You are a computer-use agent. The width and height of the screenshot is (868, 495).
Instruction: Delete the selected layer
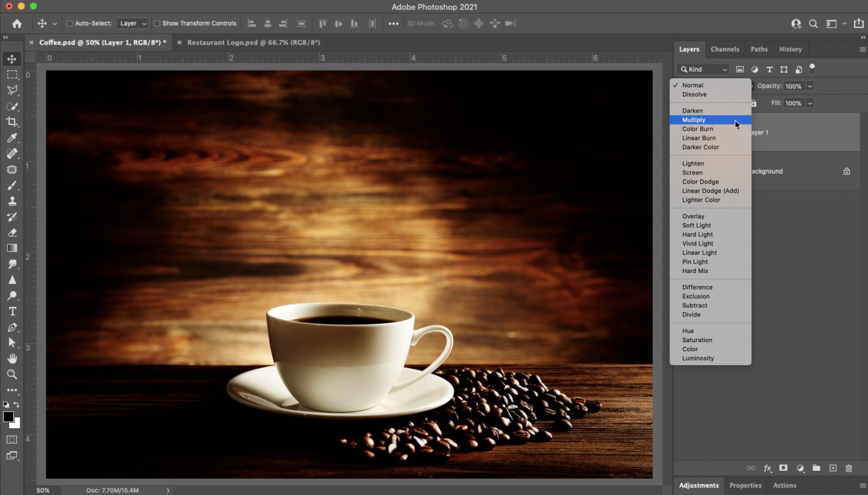tap(849, 468)
